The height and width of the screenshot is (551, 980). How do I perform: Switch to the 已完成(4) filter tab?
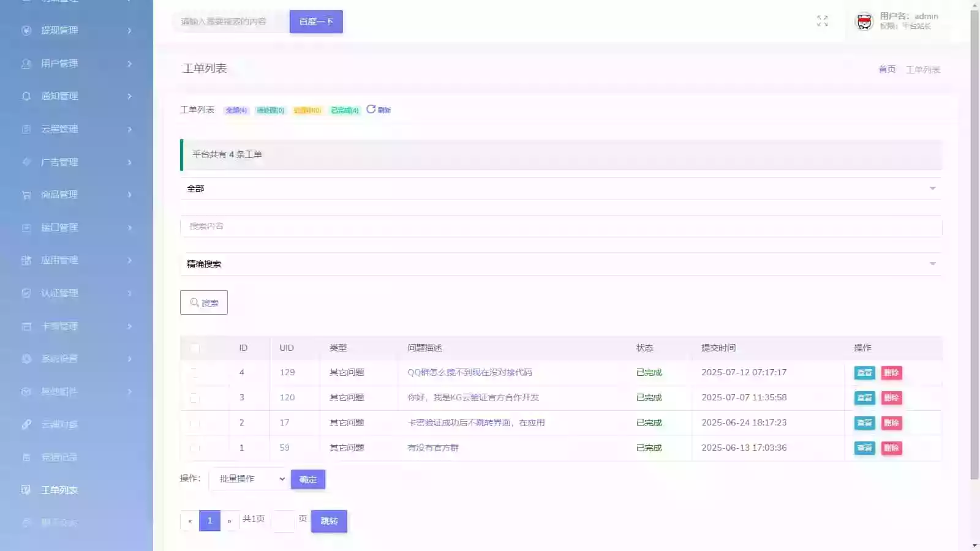coord(344,111)
